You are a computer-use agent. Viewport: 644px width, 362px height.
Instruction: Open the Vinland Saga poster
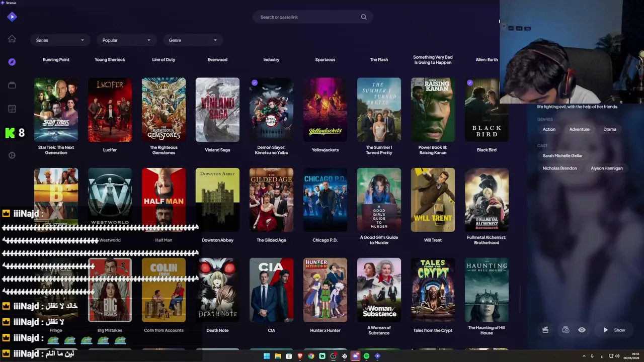217,110
